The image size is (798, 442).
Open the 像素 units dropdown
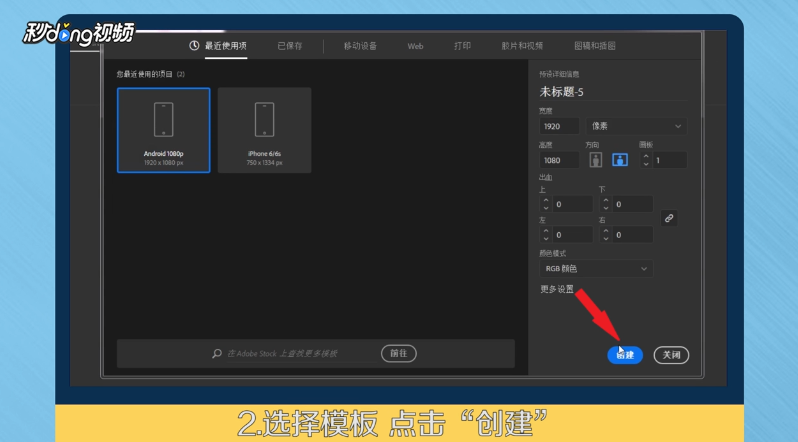pyautogui.click(x=636, y=126)
